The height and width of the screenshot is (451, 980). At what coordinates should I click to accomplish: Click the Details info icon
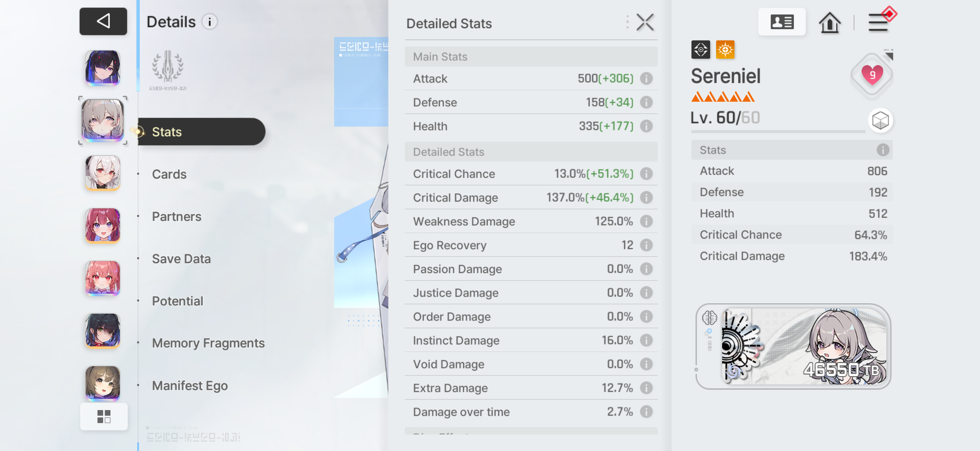[x=210, y=22]
